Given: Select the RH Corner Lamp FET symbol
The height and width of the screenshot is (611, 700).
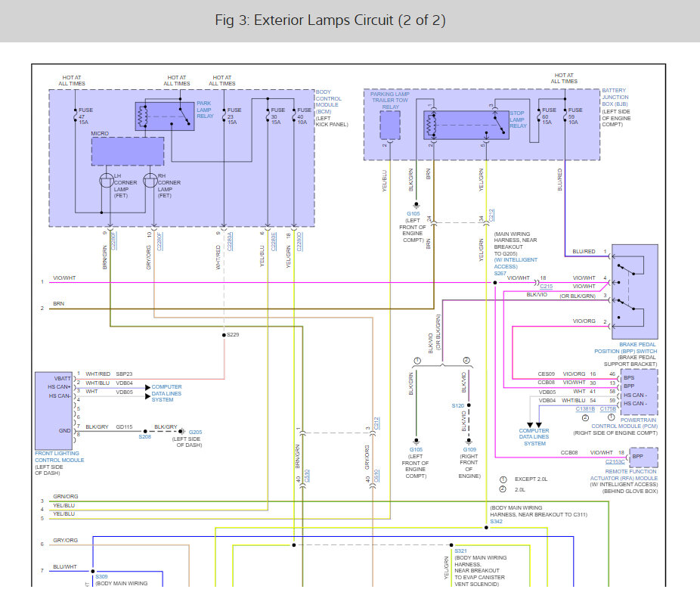Looking at the screenshot, I should pyautogui.click(x=150, y=181).
